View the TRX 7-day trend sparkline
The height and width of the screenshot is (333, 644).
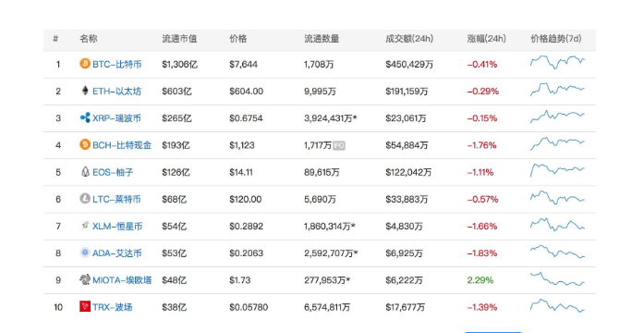(x=557, y=305)
